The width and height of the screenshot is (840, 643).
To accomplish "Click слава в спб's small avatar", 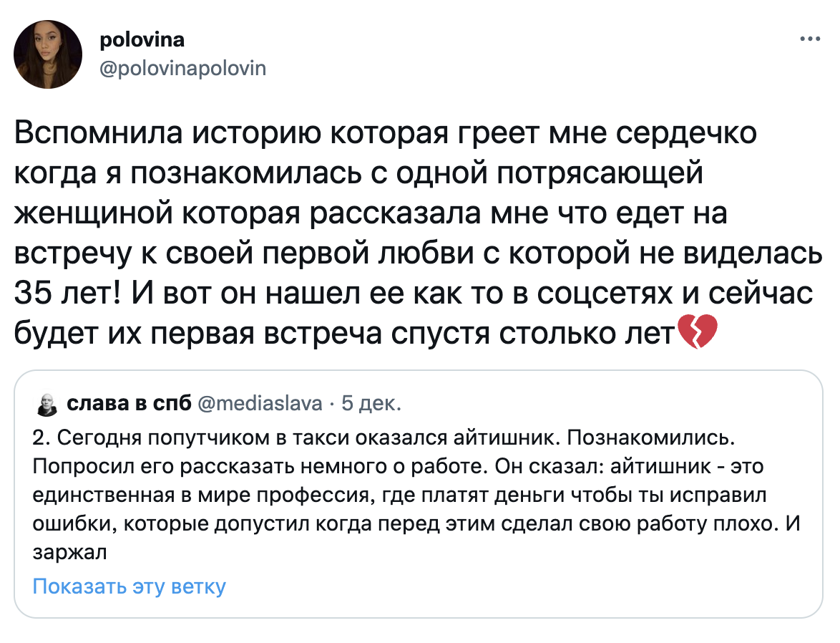I will (x=47, y=405).
